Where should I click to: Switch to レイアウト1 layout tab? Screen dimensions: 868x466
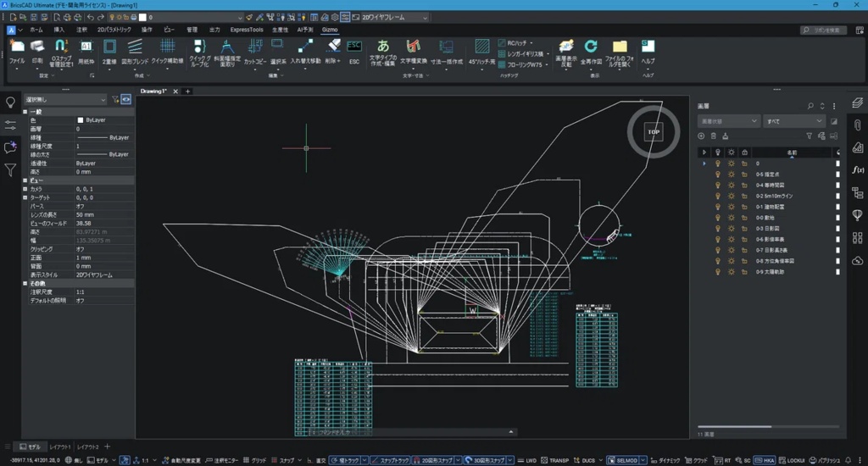coord(60,447)
